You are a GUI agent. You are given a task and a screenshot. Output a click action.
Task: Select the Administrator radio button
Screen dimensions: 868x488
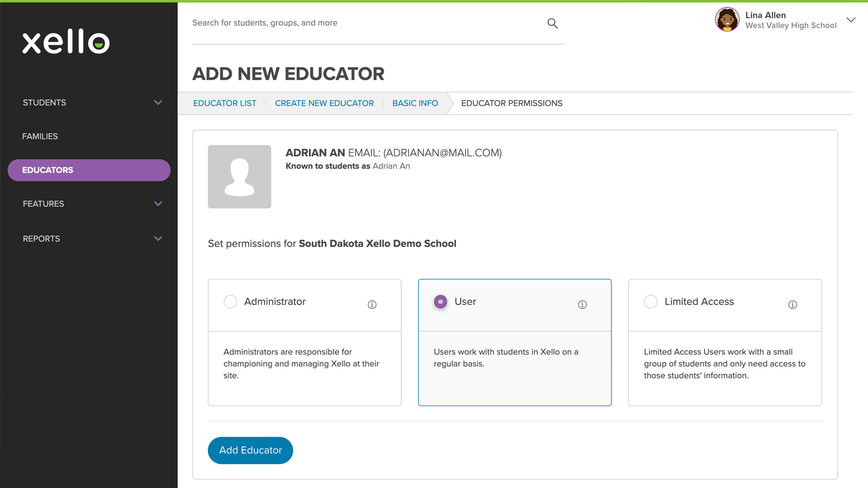(x=230, y=302)
